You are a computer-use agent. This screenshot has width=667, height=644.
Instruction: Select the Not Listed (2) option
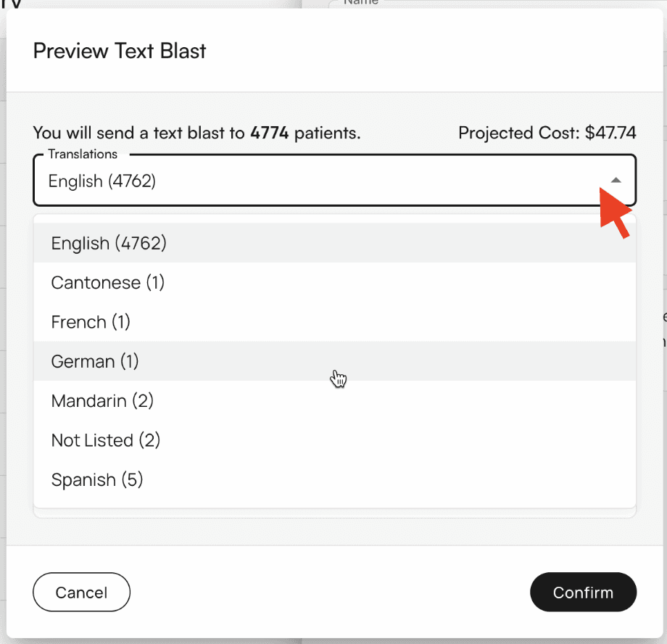pyautogui.click(x=106, y=440)
